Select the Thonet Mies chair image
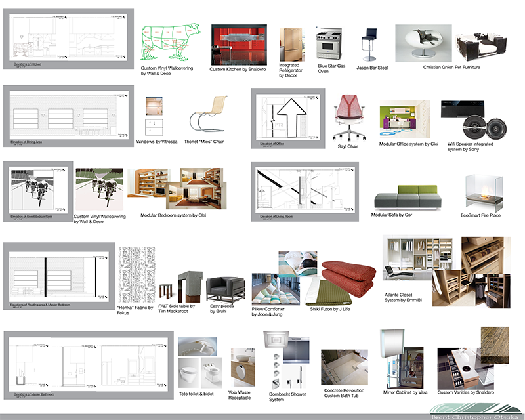 pos(209,114)
